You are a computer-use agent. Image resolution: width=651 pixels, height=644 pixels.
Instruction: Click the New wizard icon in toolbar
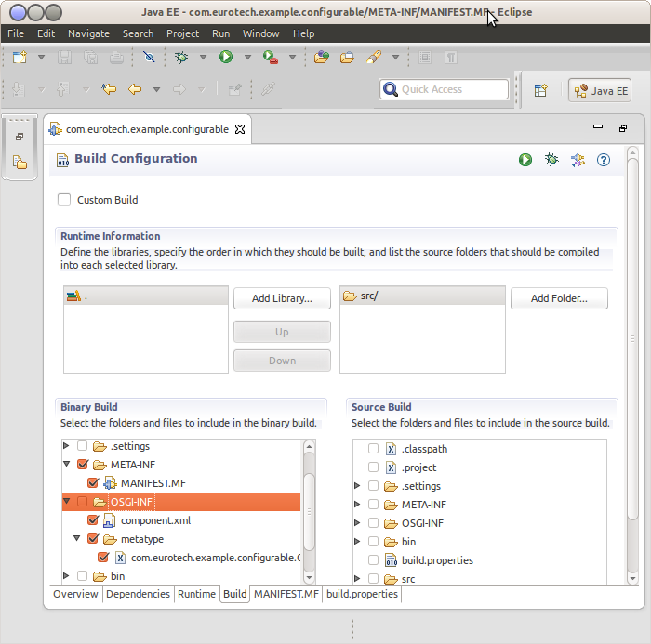coord(20,57)
